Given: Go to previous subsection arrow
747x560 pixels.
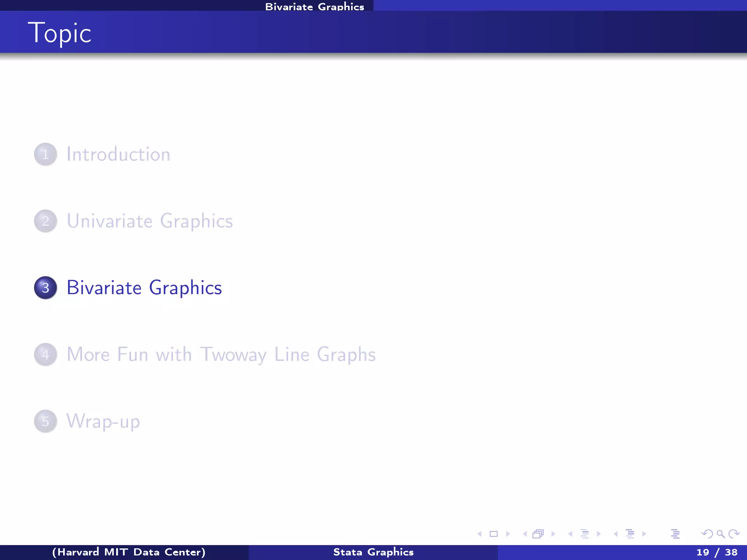Looking at the screenshot, I should [570, 534].
